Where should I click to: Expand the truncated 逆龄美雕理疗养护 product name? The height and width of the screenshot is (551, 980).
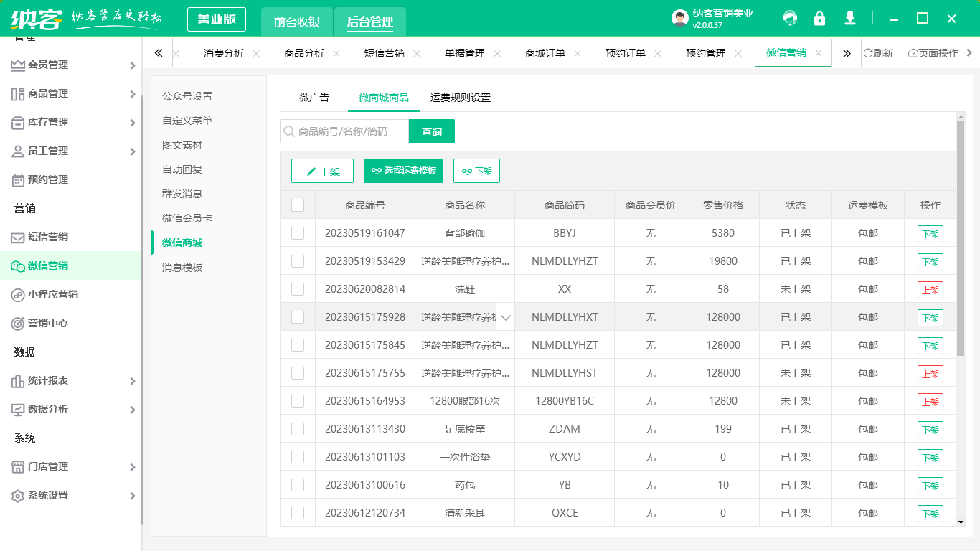507,316
